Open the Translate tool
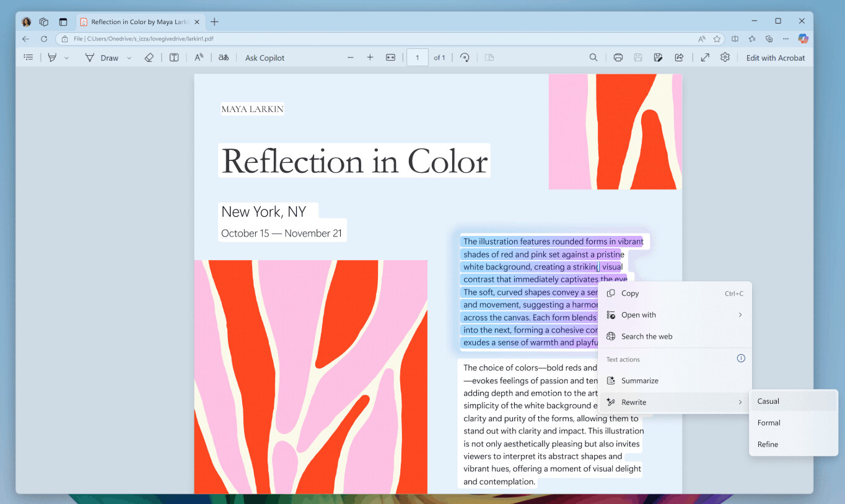Image resolution: width=845 pixels, height=504 pixels. (x=224, y=58)
